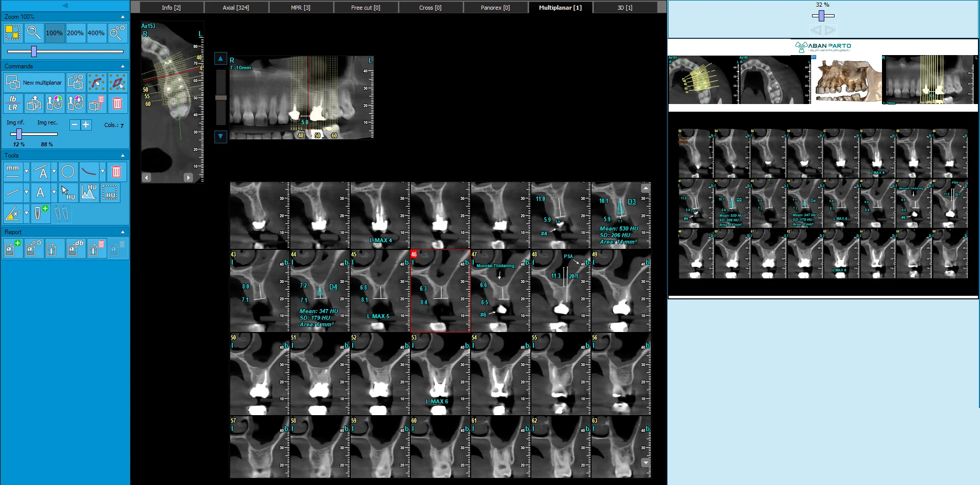Click the trash icon in Tools panel
980x485 pixels.
116,172
